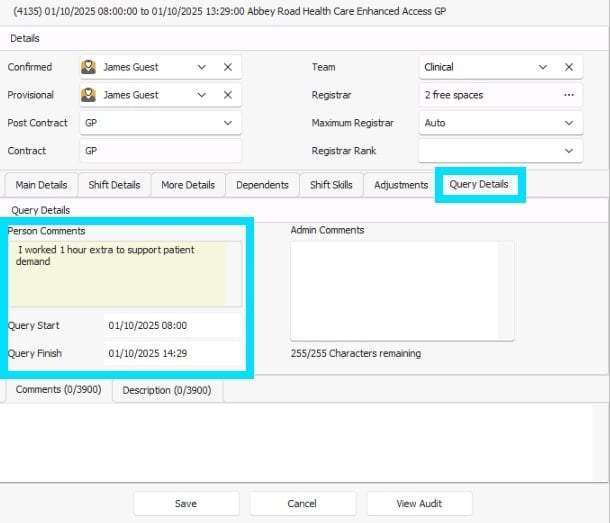This screenshot has height=523, width=610.
Task: Click the Contract GP field
Action: coord(160,151)
